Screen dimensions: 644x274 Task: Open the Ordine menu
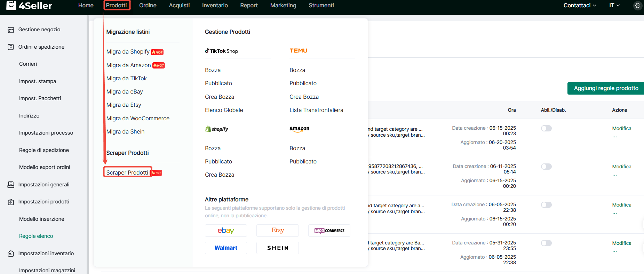click(148, 6)
